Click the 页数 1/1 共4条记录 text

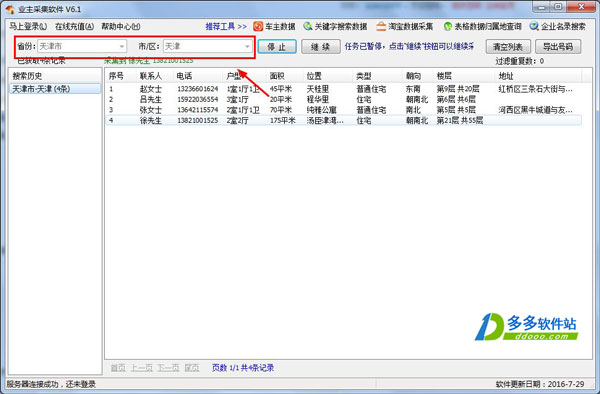pyautogui.click(x=243, y=368)
